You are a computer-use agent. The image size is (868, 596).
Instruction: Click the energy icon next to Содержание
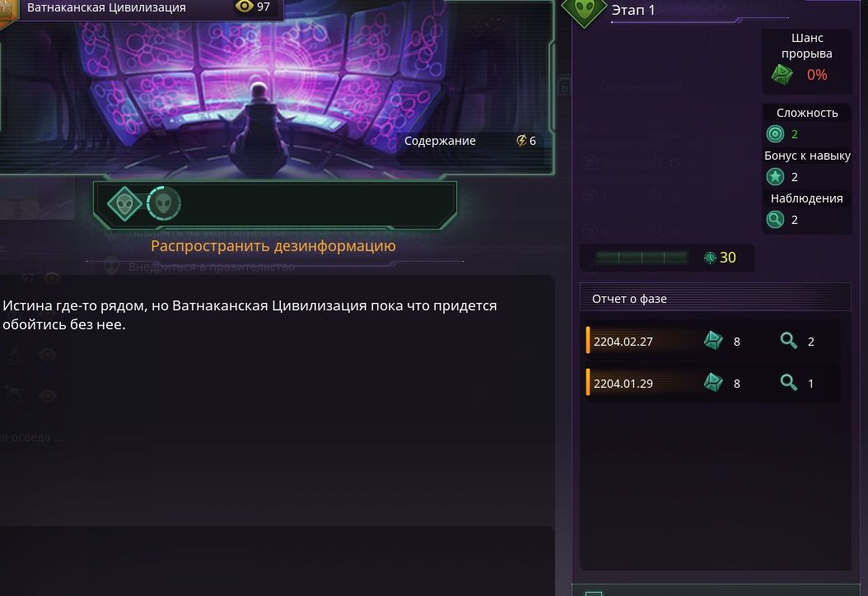tap(521, 141)
